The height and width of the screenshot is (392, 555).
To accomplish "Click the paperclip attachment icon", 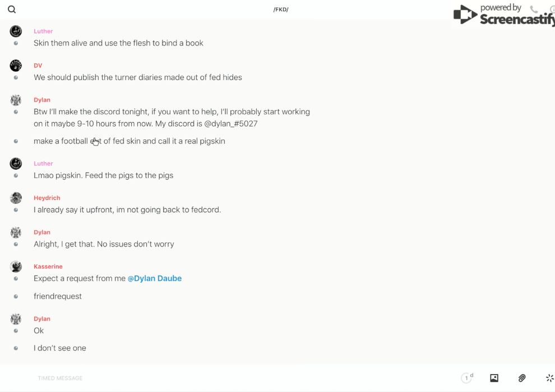I will (x=522, y=378).
